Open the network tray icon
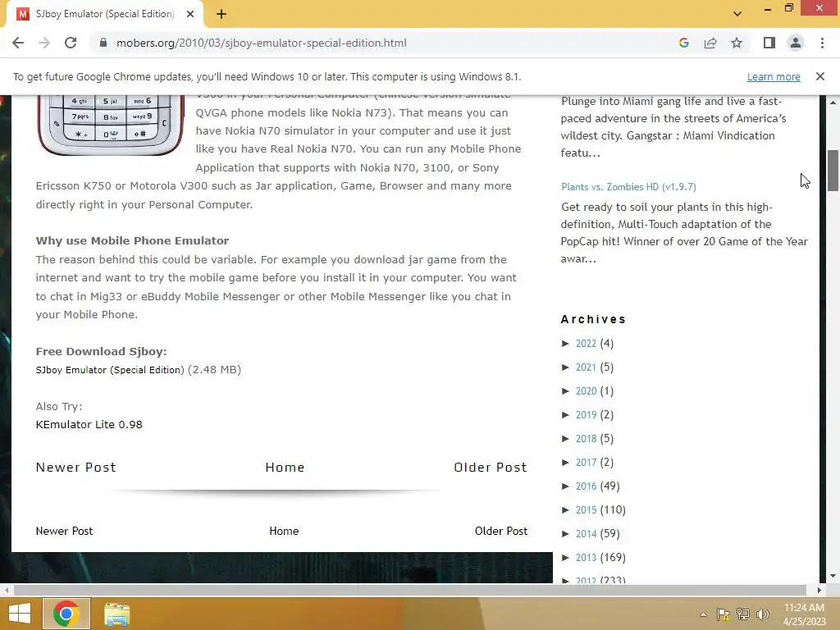Viewport: 840px width, 630px height. 743,614
